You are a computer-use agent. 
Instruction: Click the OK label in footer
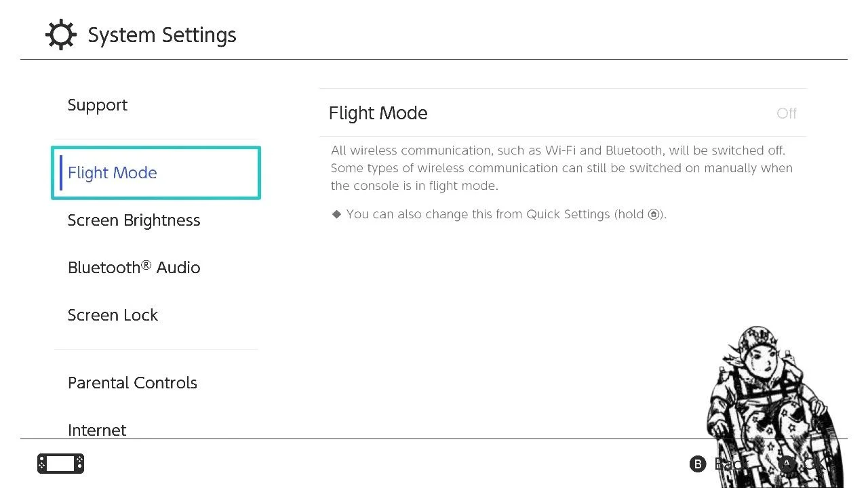[814, 464]
